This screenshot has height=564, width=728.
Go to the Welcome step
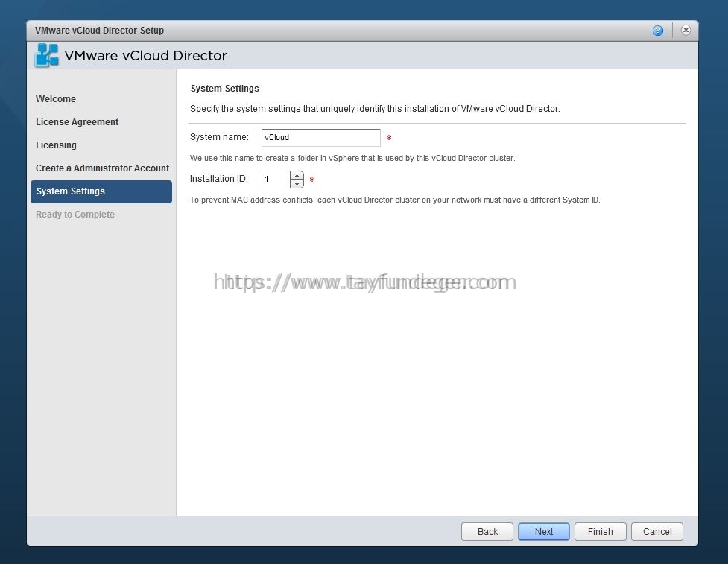tap(56, 99)
